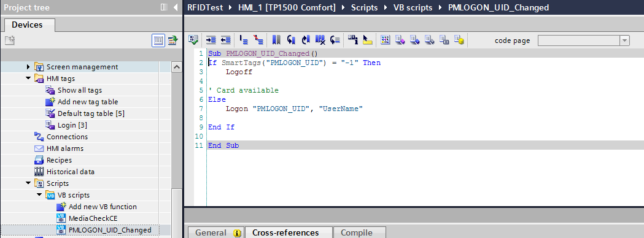The height and width of the screenshot is (238, 644).
Task: Switch to the General tab
Action: tap(215, 232)
